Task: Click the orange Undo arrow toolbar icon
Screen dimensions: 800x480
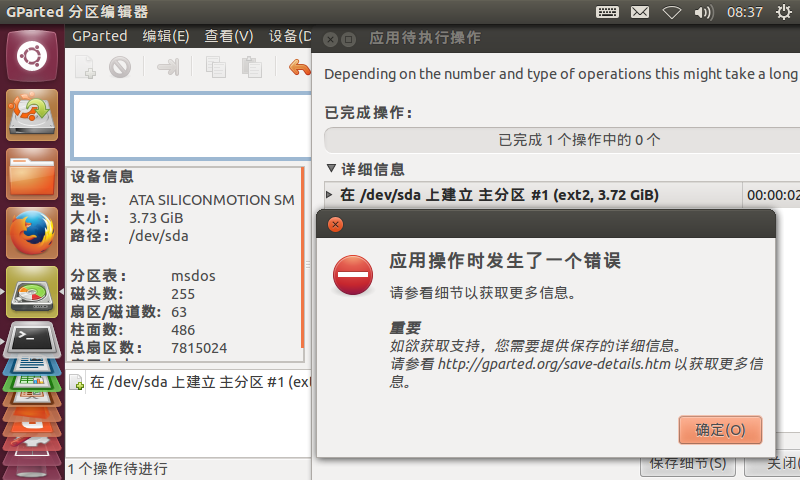Action: tap(299, 67)
